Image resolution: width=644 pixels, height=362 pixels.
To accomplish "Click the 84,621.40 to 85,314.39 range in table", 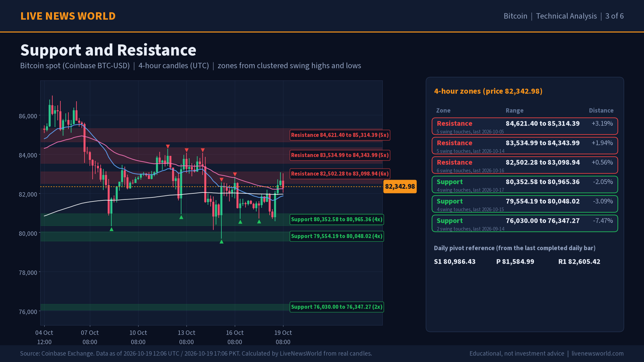I will pos(542,123).
